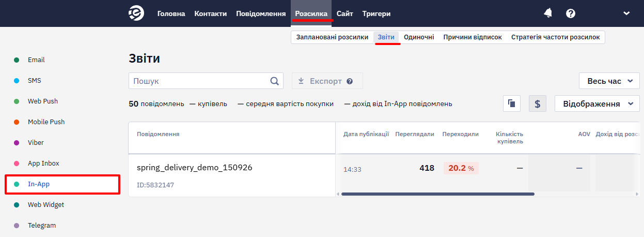Switch to Стратегія частоти розсилок tab
644x237 pixels.
tap(556, 37)
